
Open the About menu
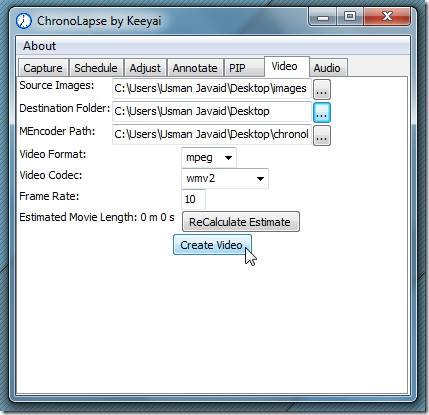[x=39, y=46]
